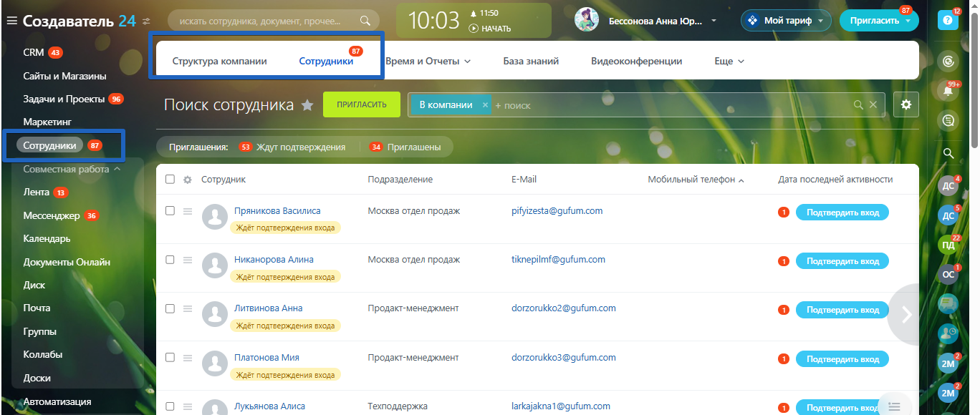Screen dimensions: 980x415
Task: Open the help question-mark icon
Action: pos(948,20)
